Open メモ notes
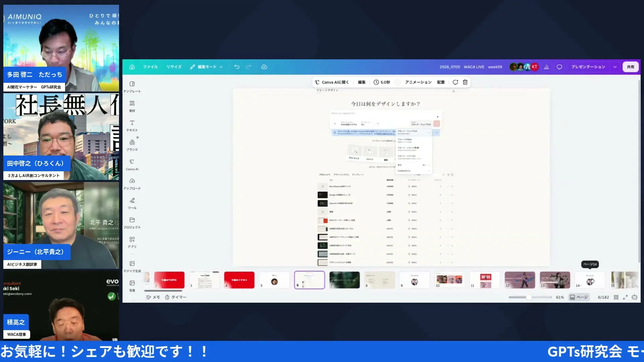This screenshot has height=362, width=644. [x=153, y=297]
